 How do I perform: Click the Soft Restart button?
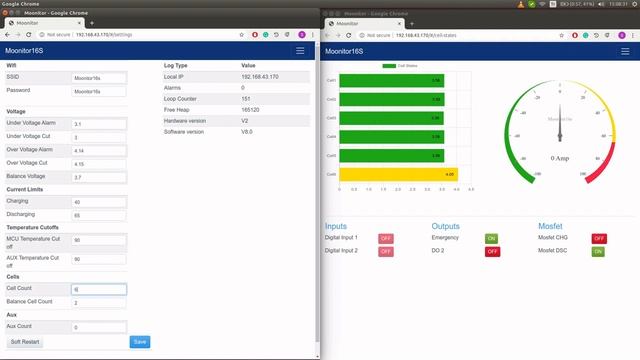tap(25, 342)
